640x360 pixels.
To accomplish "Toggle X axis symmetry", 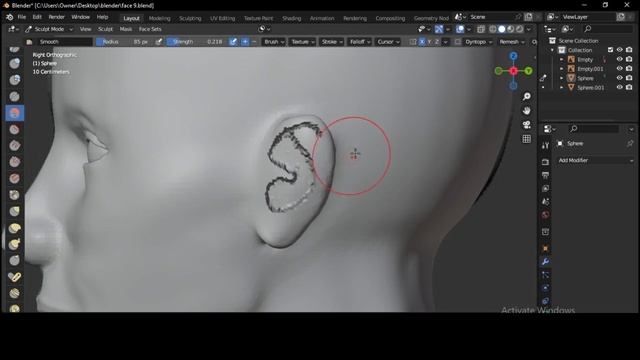I will click(422, 42).
